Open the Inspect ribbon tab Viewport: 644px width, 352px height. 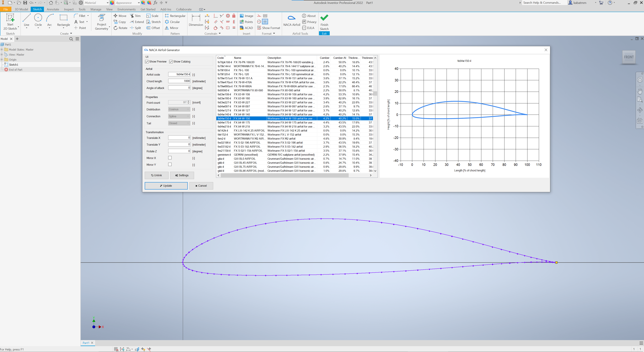69,9
